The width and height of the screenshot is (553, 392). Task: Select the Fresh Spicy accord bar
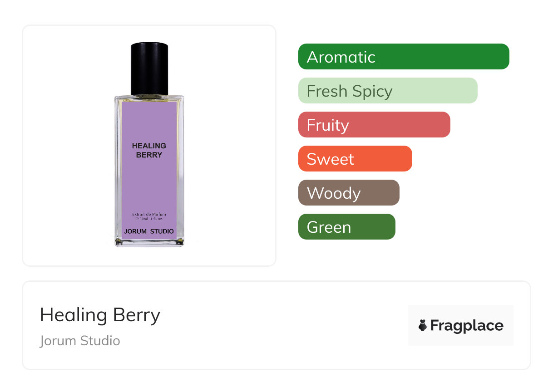[x=388, y=91]
